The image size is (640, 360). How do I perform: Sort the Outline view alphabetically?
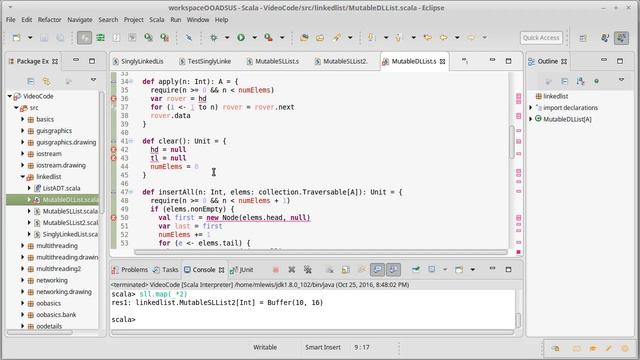point(580,81)
